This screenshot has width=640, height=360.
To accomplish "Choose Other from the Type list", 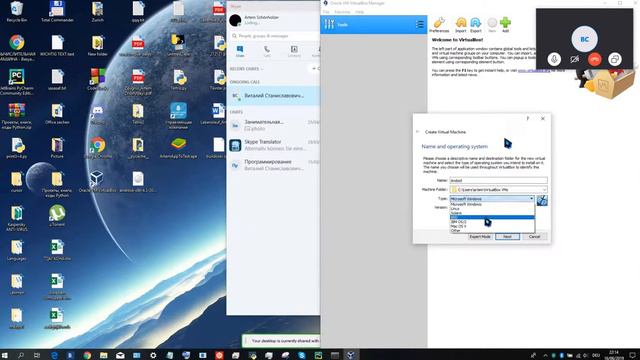I will [492, 231].
